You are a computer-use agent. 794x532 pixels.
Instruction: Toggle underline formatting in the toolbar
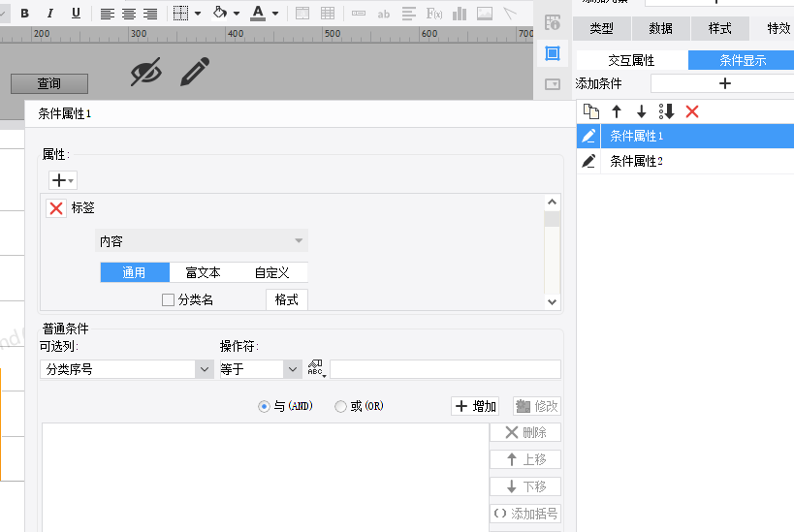(x=76, y=14)
